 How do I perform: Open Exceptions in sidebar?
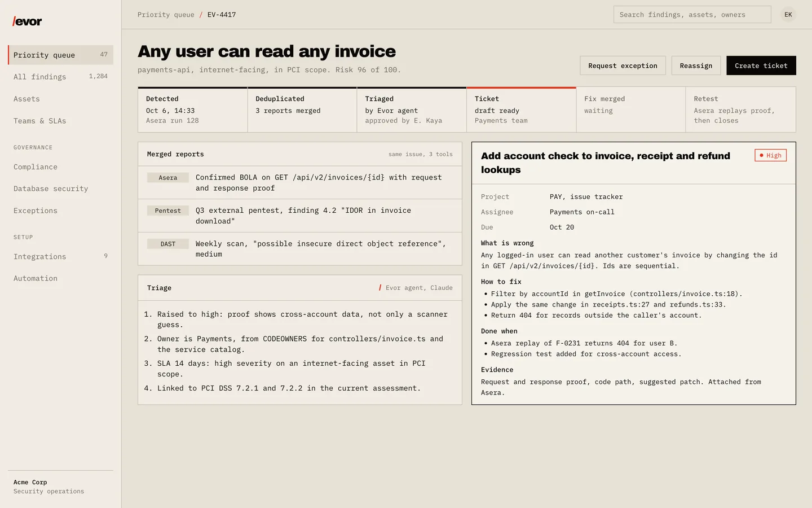coord(60,211)
